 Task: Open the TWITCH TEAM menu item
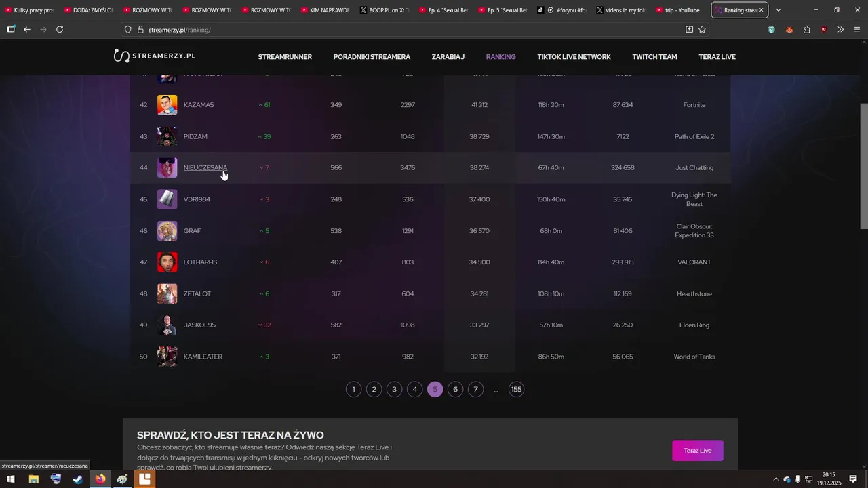[x=654, y=57]
